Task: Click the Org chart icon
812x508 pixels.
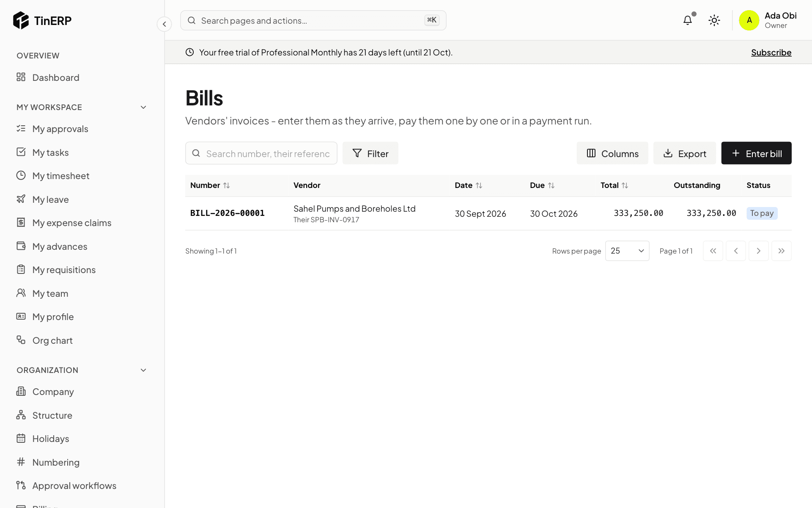Action: [21, 340]
